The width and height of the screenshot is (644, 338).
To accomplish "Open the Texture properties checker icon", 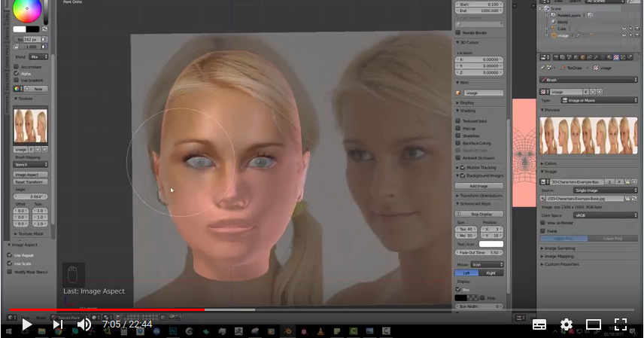I will 616,57.
